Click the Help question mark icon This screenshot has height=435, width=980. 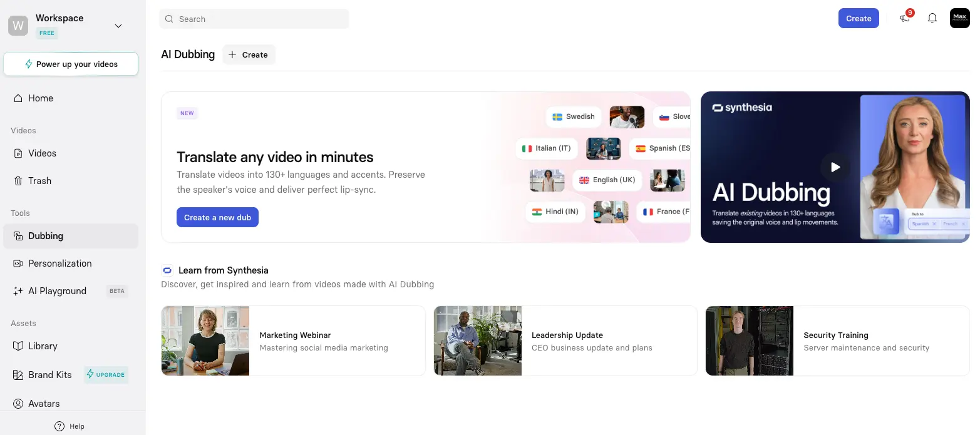click(59, 426)
